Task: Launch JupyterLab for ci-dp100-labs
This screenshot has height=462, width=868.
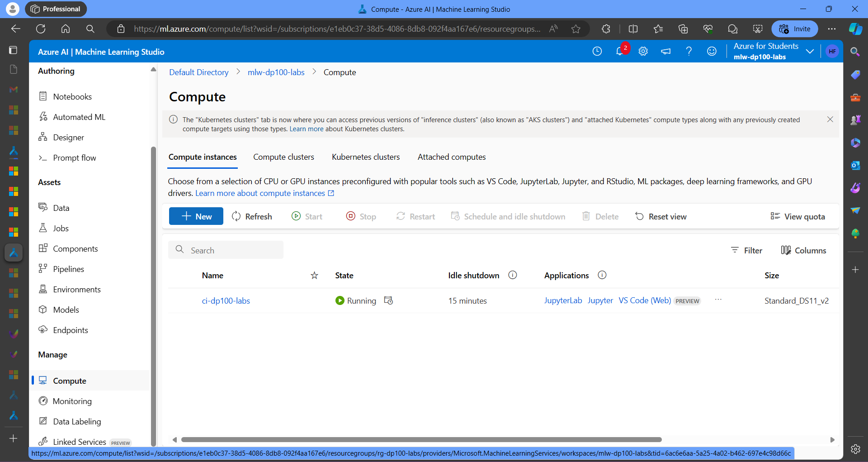Action: [x=563, y=300]
